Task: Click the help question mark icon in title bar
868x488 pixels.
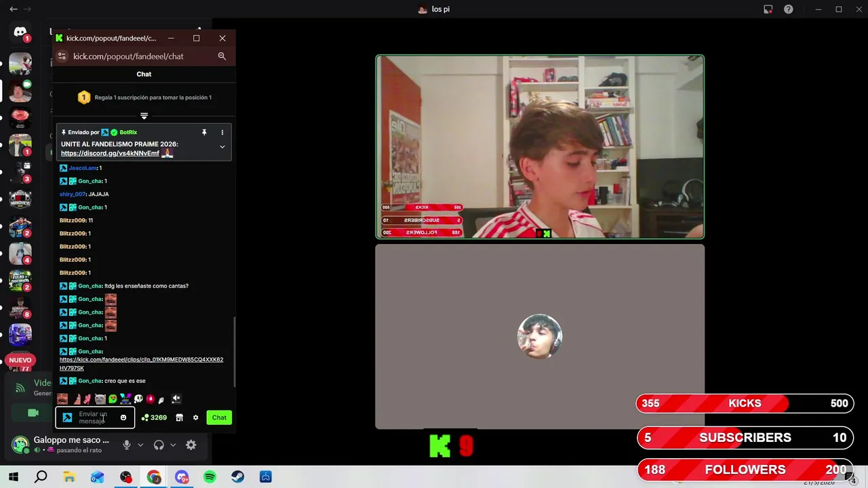Action: (789, 9)
